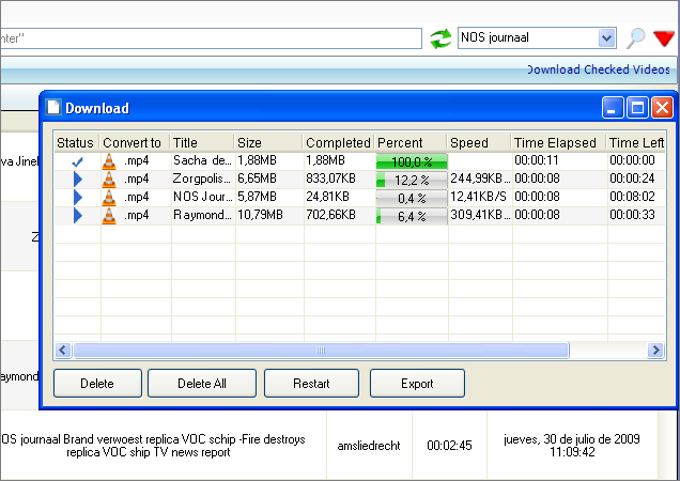Click the horizontal scrollbar thumb
The height and width of the screenshot is (481, 680).
point(321,350)
